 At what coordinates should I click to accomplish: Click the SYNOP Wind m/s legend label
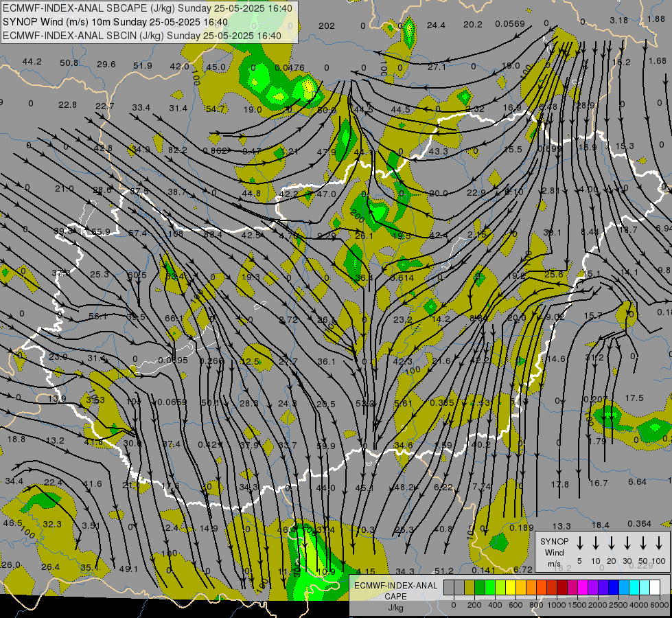(x=554, y=552)
